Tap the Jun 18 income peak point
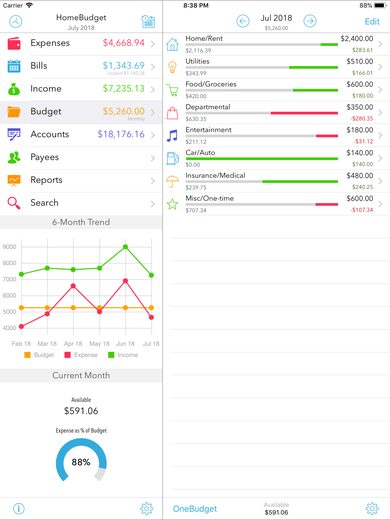390x520 pixels. point(125,247)
